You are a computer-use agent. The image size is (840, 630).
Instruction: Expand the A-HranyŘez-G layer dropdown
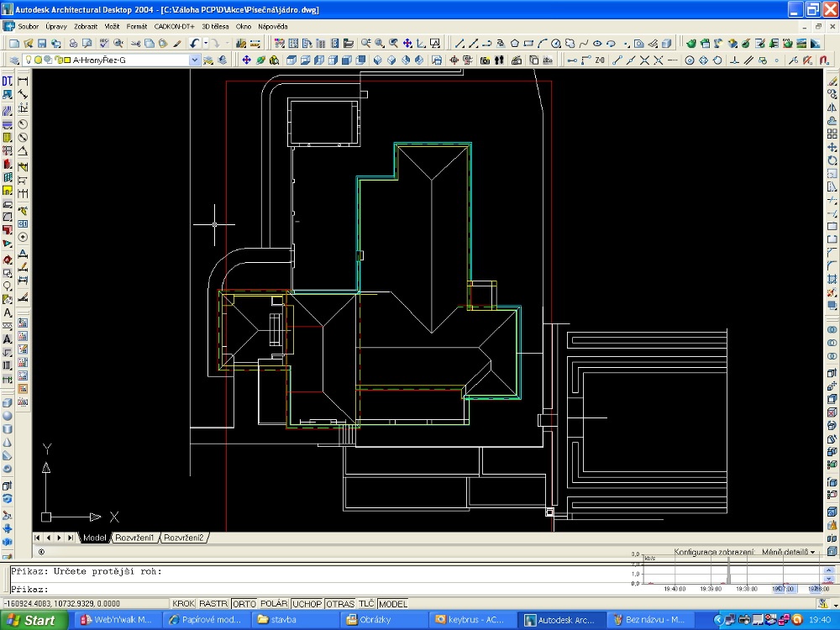coord(195,60)
